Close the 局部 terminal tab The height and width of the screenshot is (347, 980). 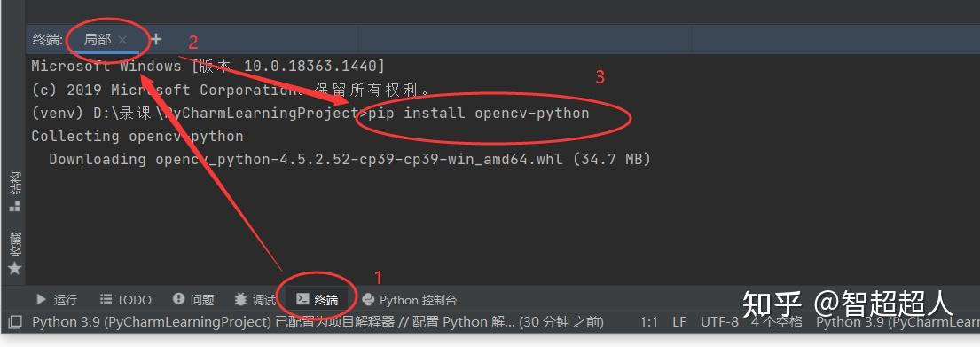click(x=123, y=40)
